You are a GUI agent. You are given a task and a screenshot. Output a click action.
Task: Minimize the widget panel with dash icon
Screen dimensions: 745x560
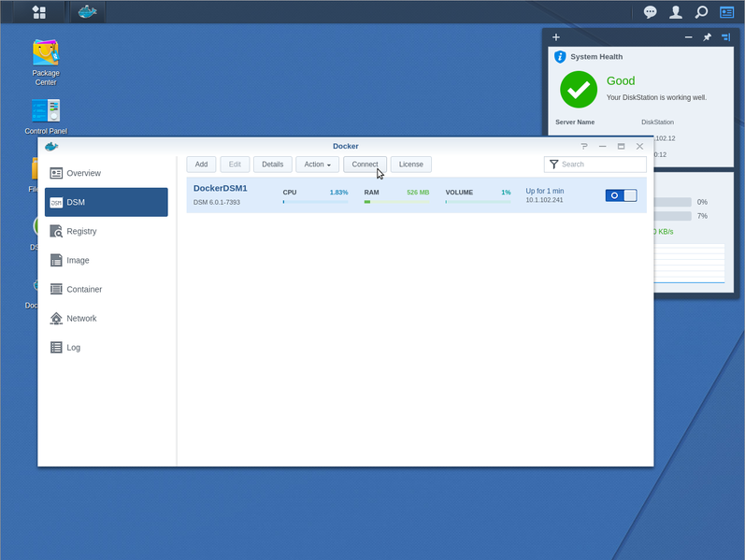click(689, 37)
